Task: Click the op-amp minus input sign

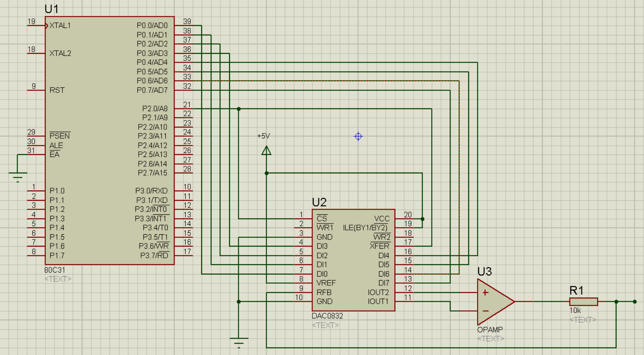Action: coord(485,311)
